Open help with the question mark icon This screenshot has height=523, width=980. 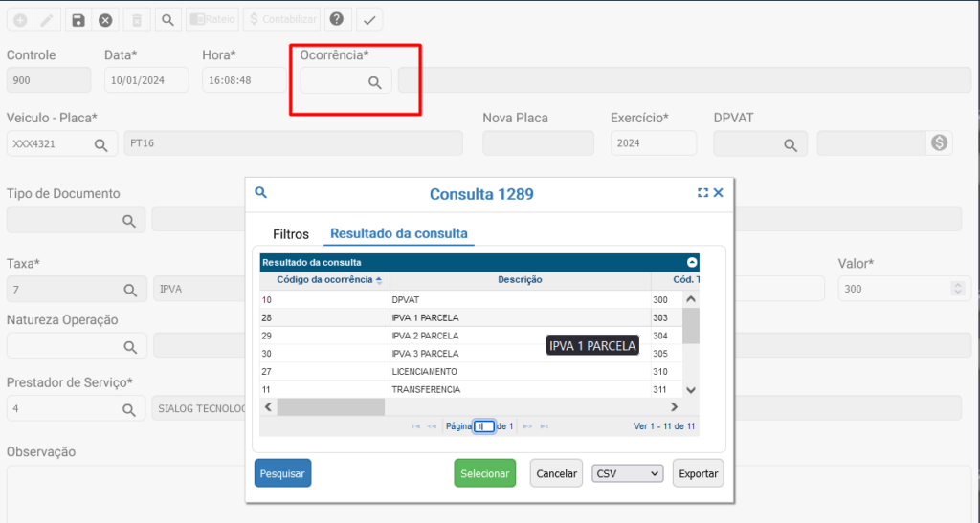pos(335,19)
